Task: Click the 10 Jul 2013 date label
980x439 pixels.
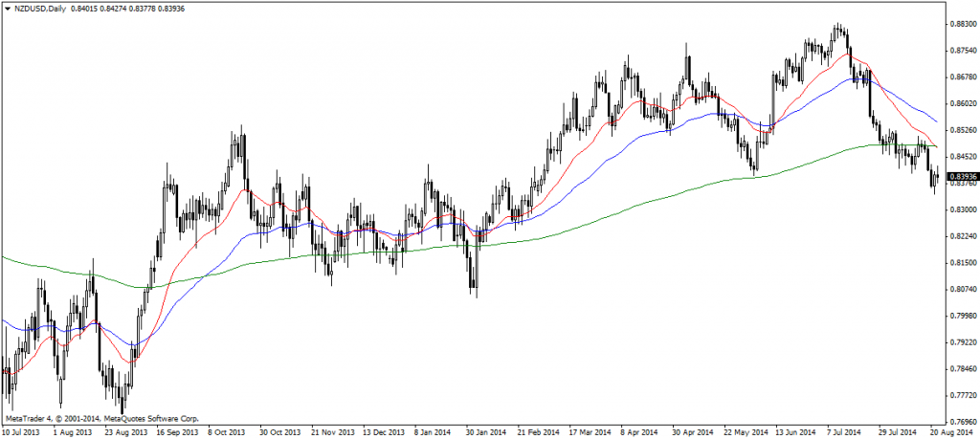Action: point(23,432)
